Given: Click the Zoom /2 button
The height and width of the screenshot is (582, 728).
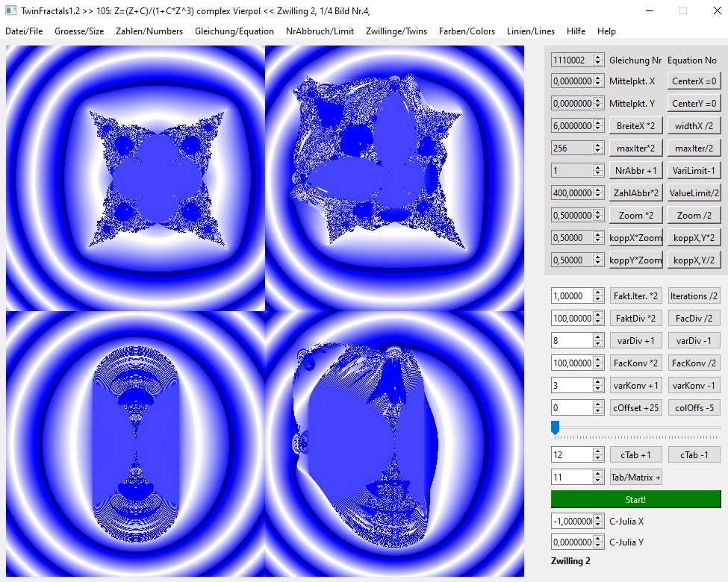Looking at the screenshot, I should 694,216.
